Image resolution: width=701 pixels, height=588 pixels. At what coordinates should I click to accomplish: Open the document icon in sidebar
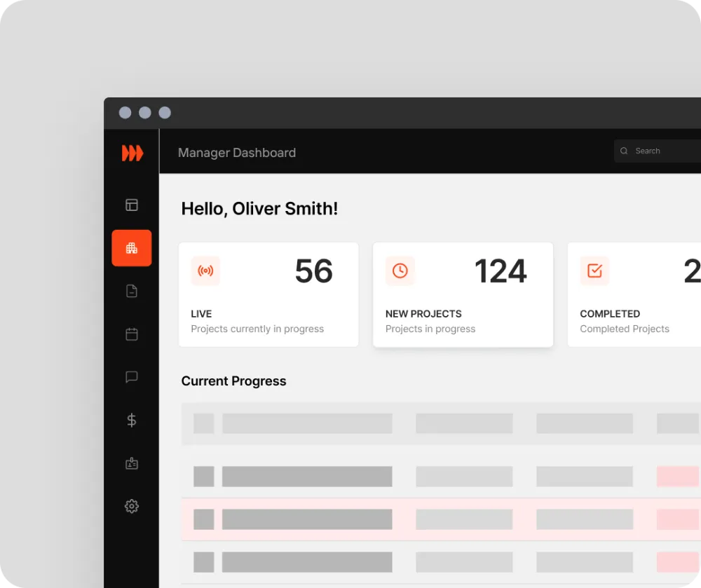132,292
